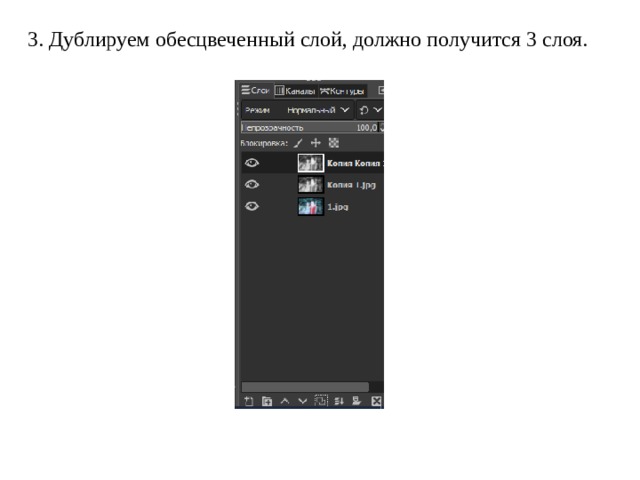Click the layer name Копия 1.jpg
The height and width of the screenshot is (480, 640).
pos(351,185)
